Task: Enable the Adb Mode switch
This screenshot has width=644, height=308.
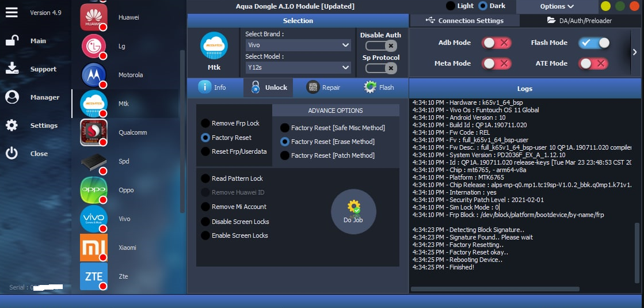Action: 496,43
